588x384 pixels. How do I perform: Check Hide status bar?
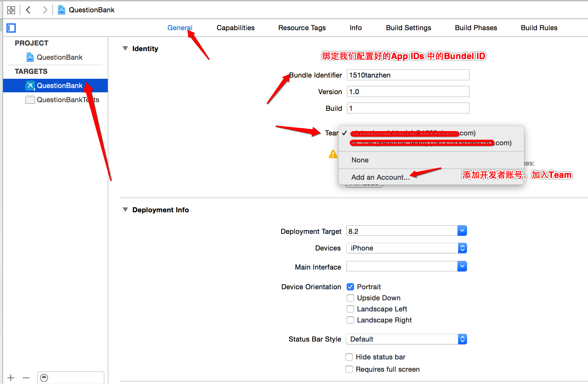349,357
